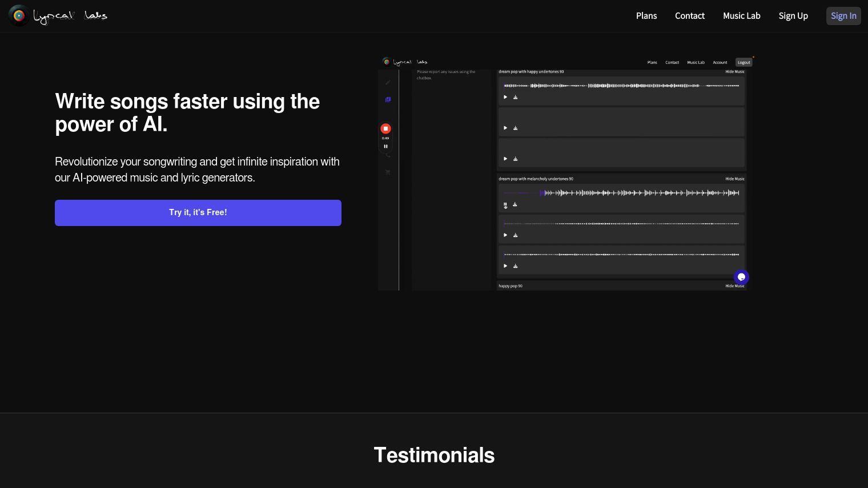868x488 pixels.
Task: Click the cart icon in demo sidebar
Action: coord(388,172)
